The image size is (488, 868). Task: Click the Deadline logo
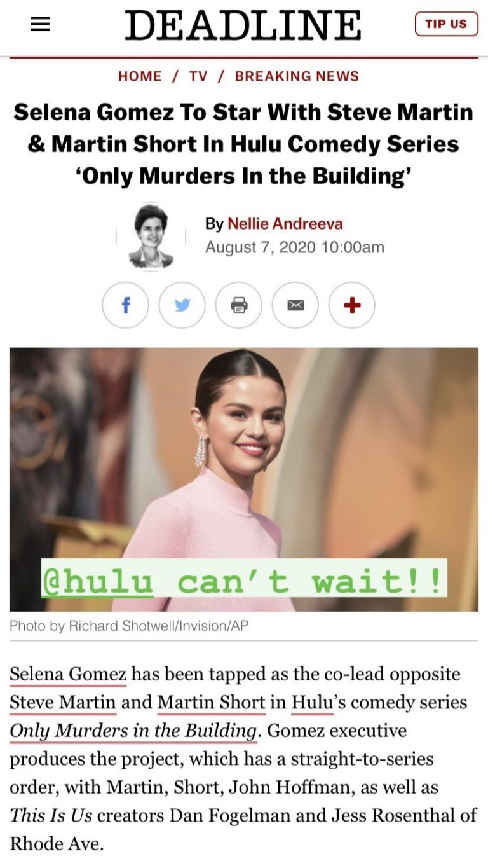[x=243, y=26]
